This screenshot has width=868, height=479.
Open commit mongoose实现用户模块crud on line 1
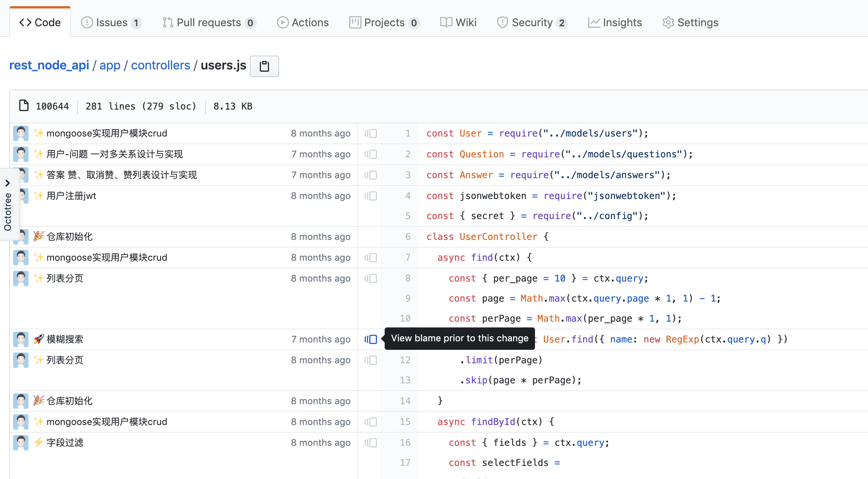pos(107,133)
